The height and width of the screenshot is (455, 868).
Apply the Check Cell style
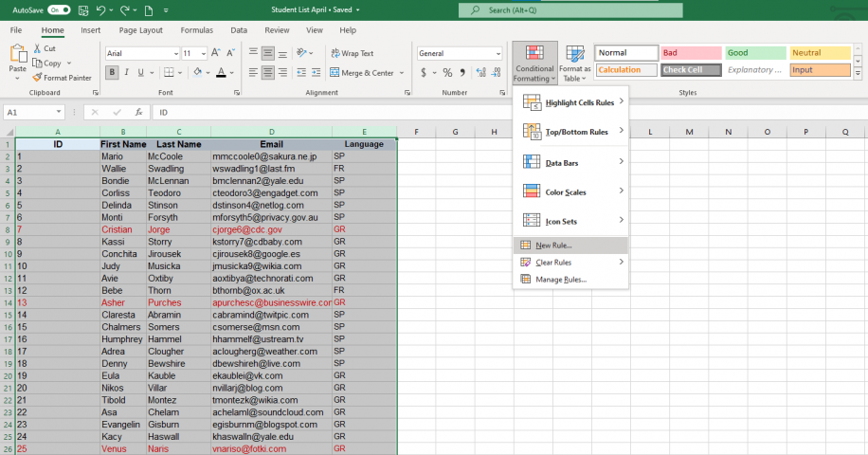point(691,70)
